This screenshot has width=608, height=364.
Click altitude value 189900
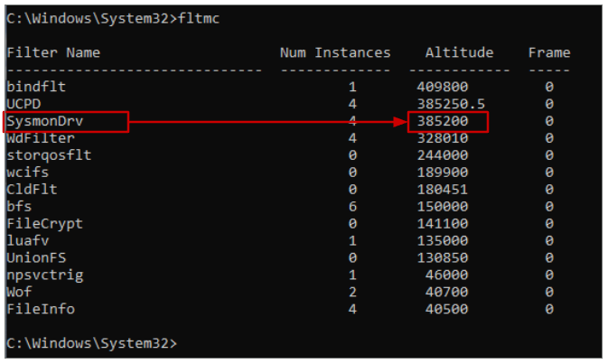(x=443, y=173)
